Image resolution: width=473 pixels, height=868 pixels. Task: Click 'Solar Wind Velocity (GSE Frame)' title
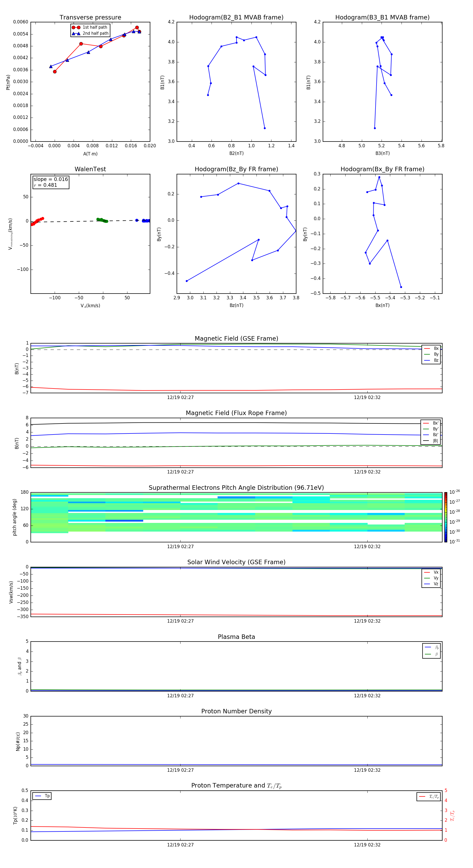236,562
